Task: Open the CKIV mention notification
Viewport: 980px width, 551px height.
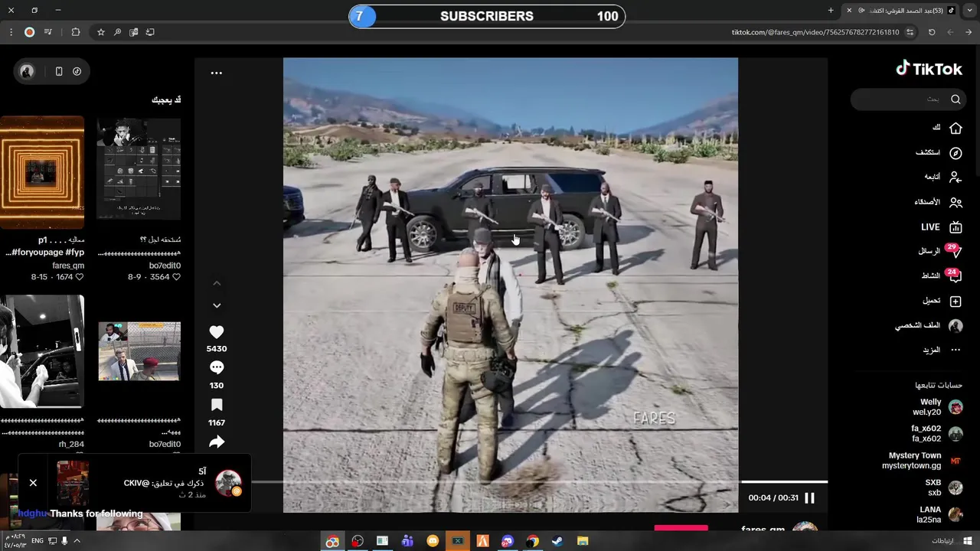Action: 149,483
